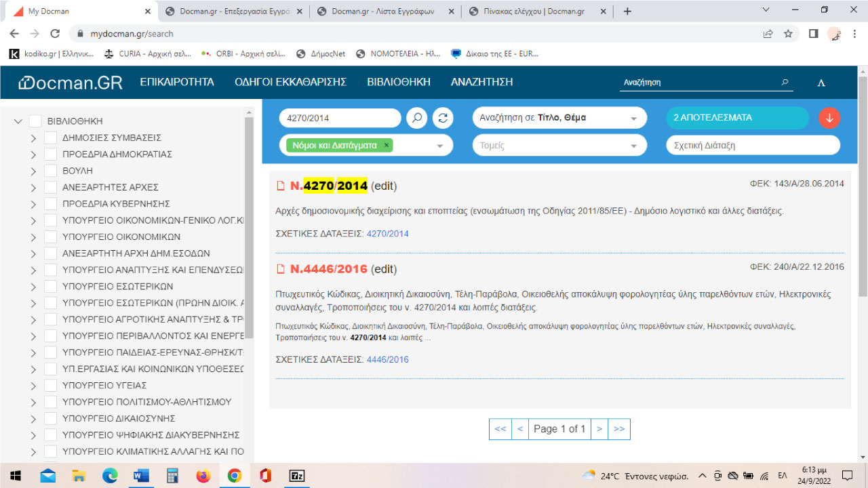Click the red download arrow button
This screenshot has height=488, width=868.
tap(829, 117)
